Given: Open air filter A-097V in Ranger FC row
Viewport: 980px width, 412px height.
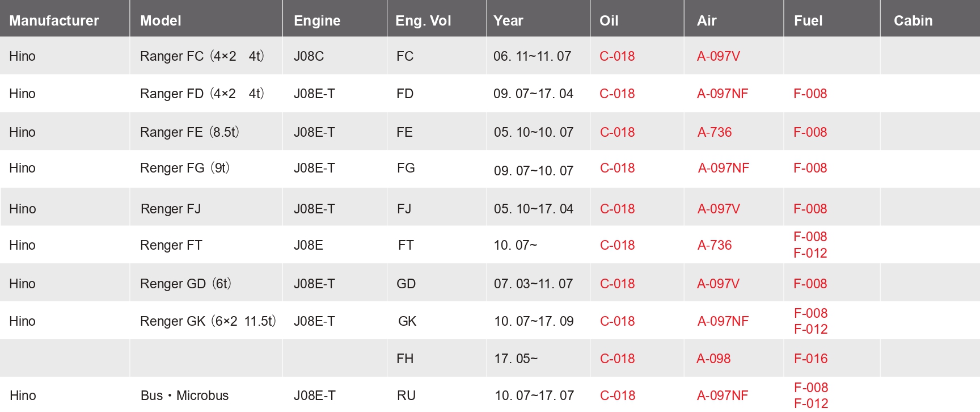Looking at the screenshot, I should [x=718, y=56].
